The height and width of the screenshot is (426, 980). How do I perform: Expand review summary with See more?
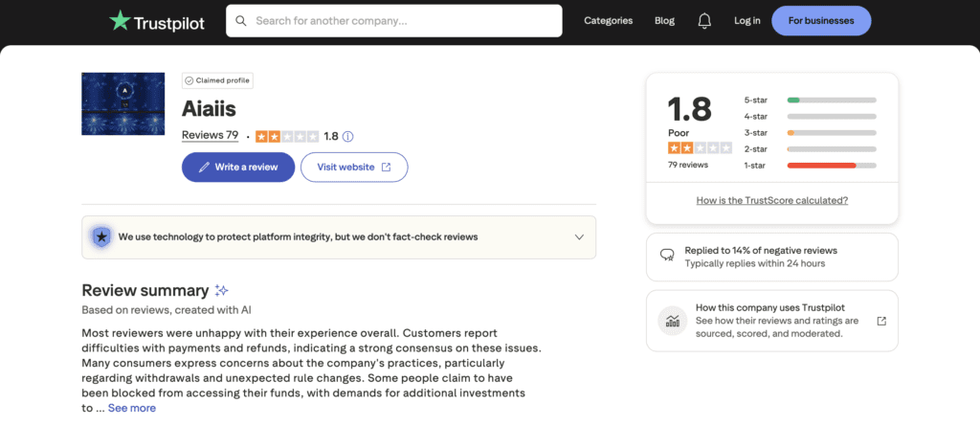pyautogui.click(x=132, y=408)
